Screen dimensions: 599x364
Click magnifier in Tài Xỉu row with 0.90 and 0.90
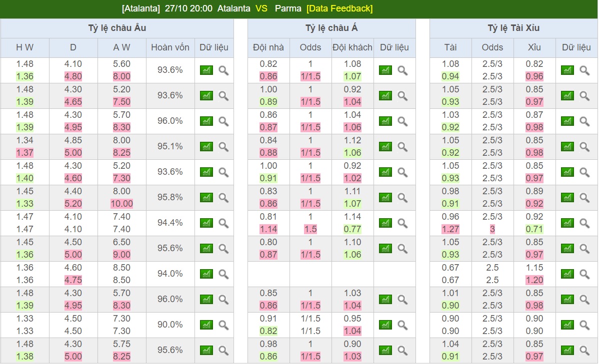point(584,325)
